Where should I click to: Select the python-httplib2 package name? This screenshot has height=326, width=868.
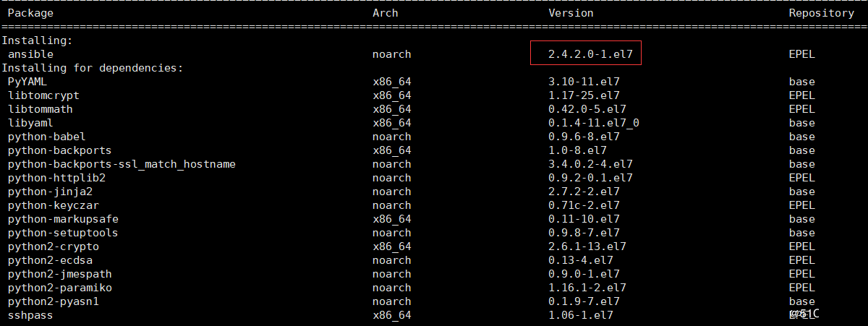click(x=57, y=178)
